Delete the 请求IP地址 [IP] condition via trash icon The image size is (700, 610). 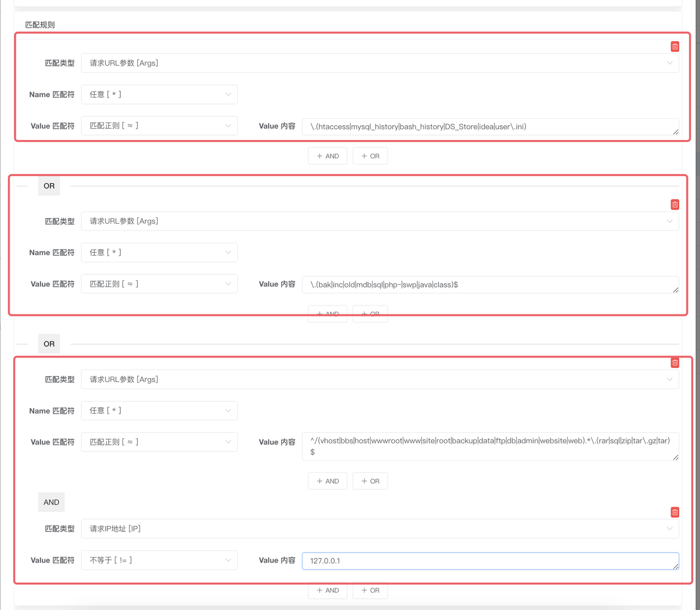(x=675, y=512)
